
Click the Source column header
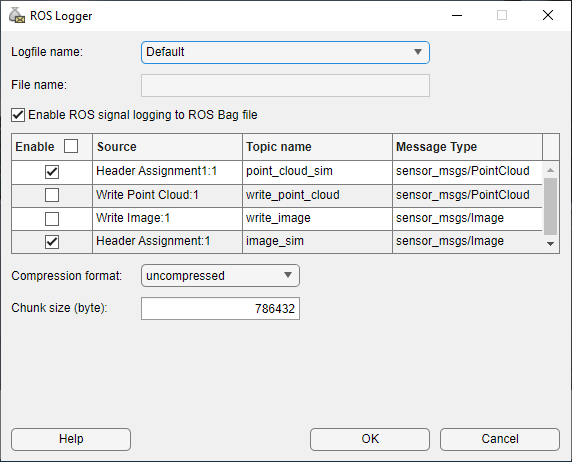[168, 147]
